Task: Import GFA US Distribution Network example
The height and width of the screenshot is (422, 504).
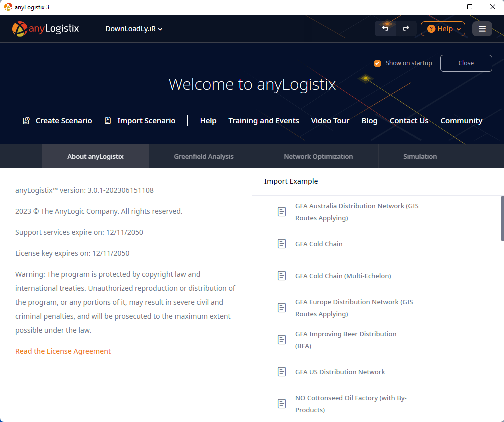Action: pos(340,372)
